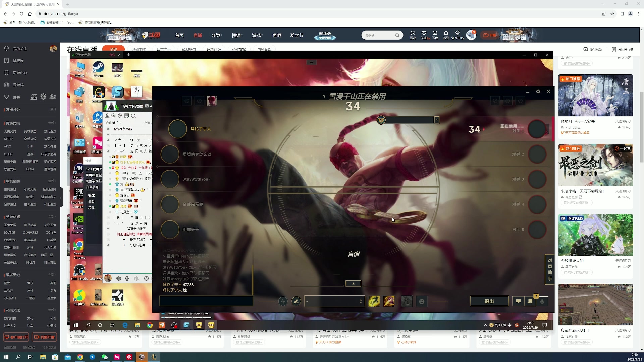Screen dimensions: 644x362
Task: Click the Douyu history clock icon
Action: click(x=413, y=33)
